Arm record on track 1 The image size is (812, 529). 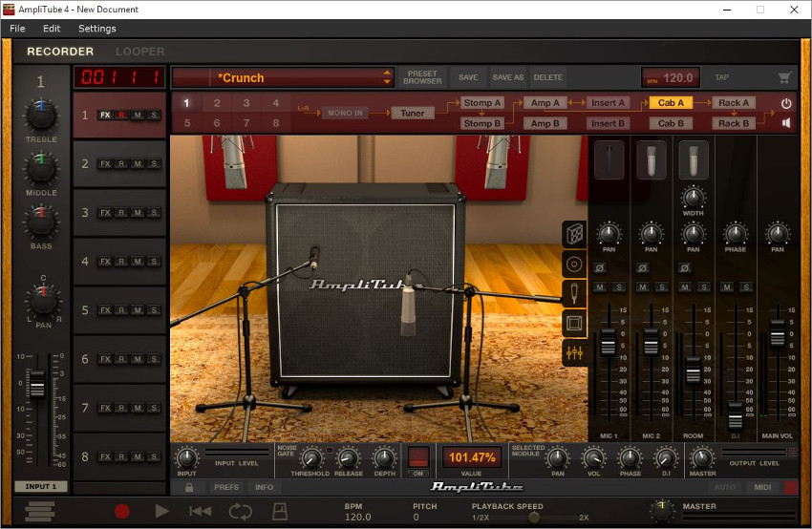click(121, 115)
